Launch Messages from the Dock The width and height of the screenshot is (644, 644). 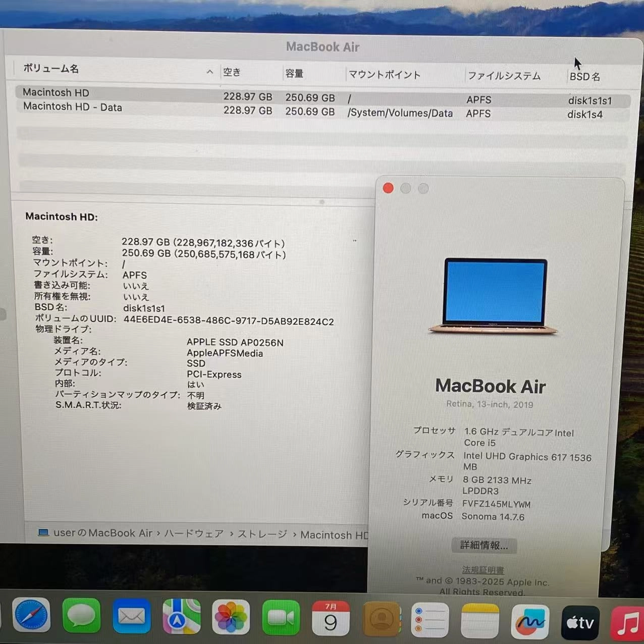pos(81,616)
